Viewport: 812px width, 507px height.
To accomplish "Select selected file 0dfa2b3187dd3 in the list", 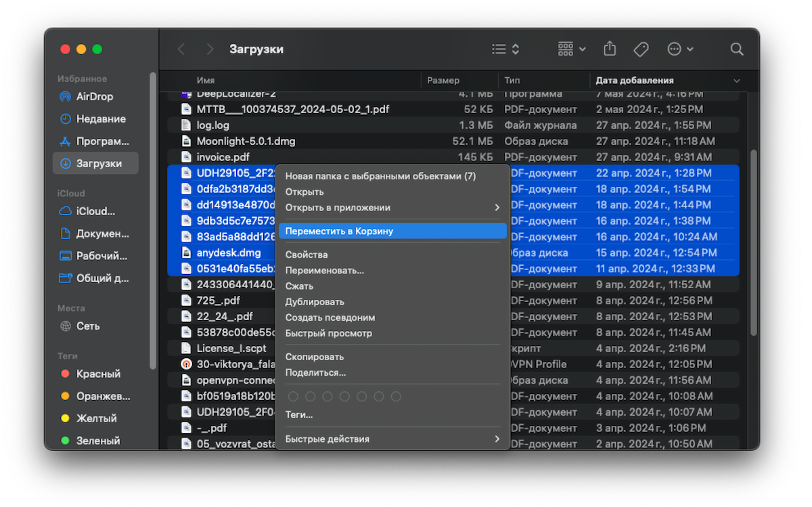I will (x=236, y=189).
